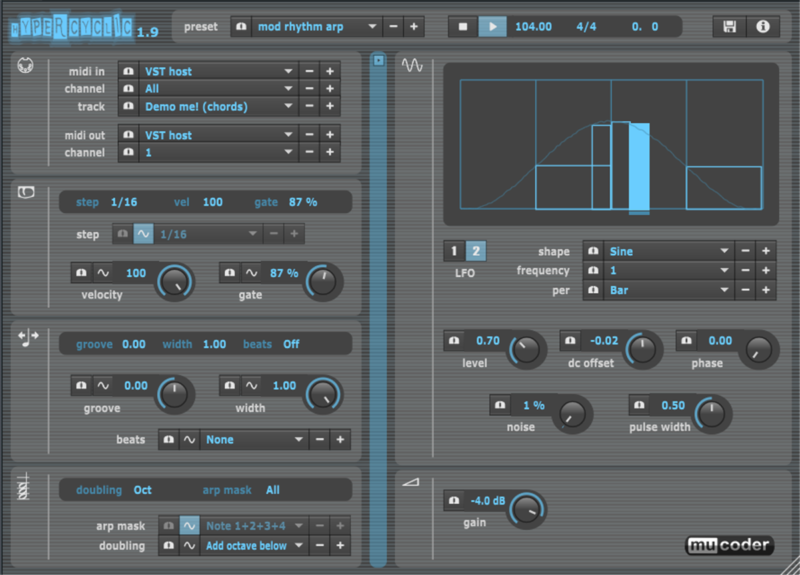Click the MIDI plug icon of the midi section
The width and height of the screenshot is (800, 575).
click(x=26, y=67)
